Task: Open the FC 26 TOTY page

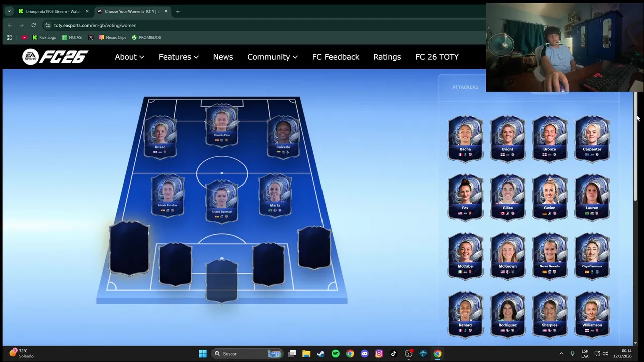Action: [x=437, y=57]
